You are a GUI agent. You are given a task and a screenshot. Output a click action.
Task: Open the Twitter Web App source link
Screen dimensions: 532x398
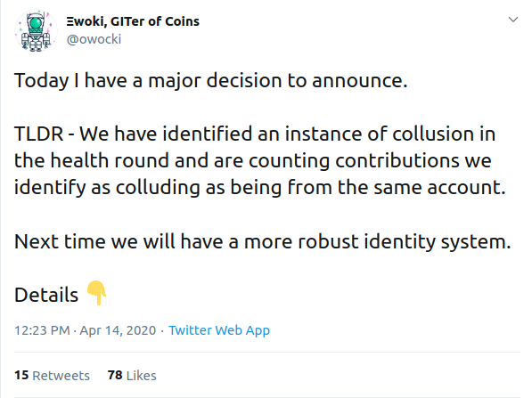tap(219, 330)
